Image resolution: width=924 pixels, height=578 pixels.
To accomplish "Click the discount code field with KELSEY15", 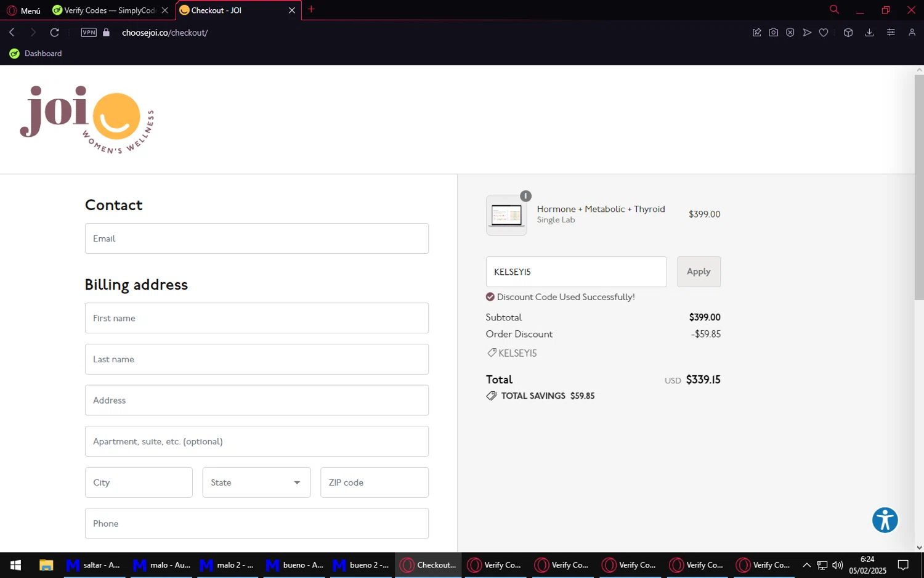I will click(x=576, y=272).
